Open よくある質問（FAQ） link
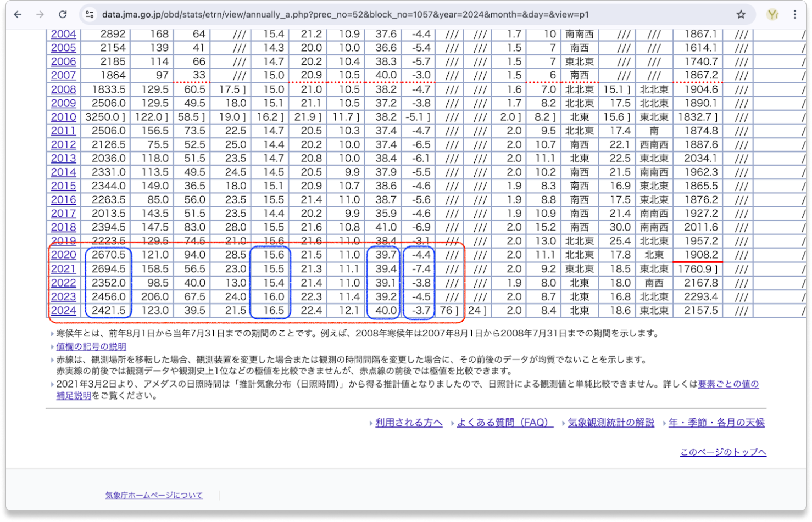The width and height of the screenshot is (812, 522). tap(504, 423)
